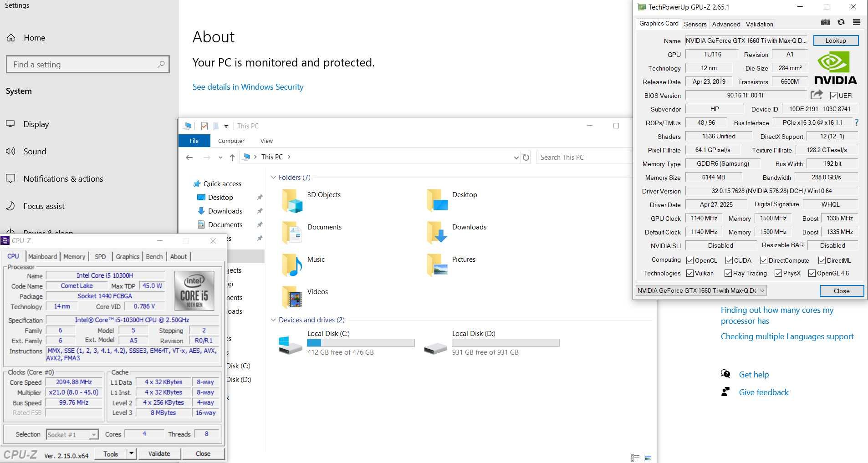Click the search magnifier in Find a setting
868x463 pixels.
pos(161,64)
